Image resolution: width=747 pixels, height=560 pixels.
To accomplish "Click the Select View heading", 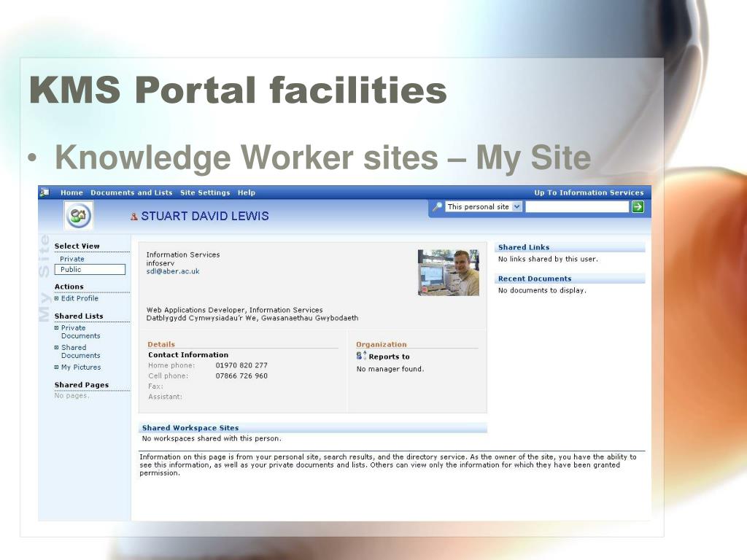I will pyautogui.click(x=77, y=246).
